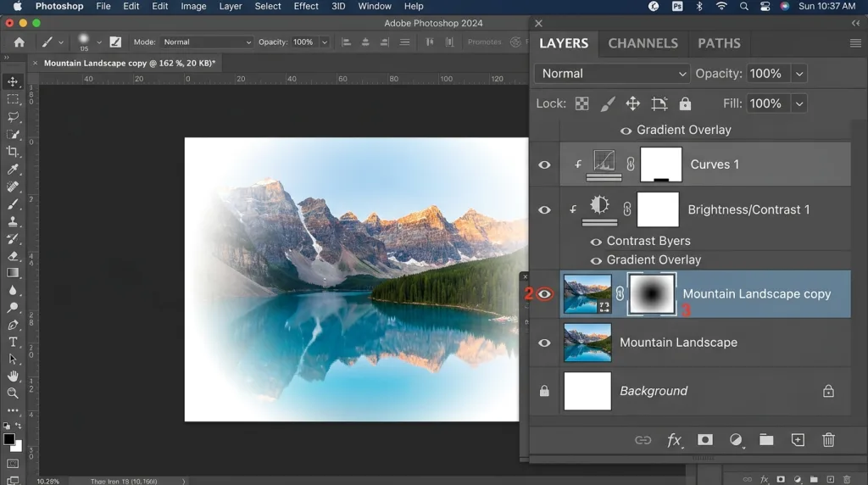Hide the Mountain Landscape copy layer
The width and height of the screenshot is (868, 485).
544,294
